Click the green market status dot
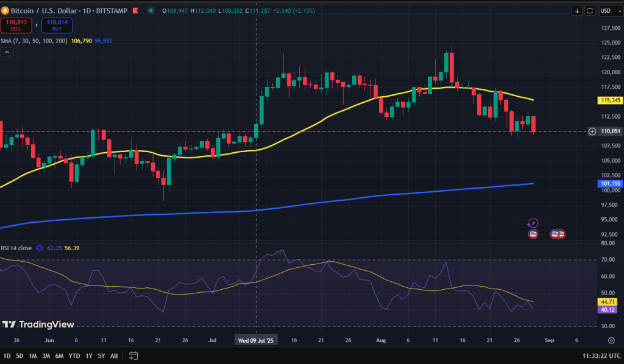 [151, 11]
